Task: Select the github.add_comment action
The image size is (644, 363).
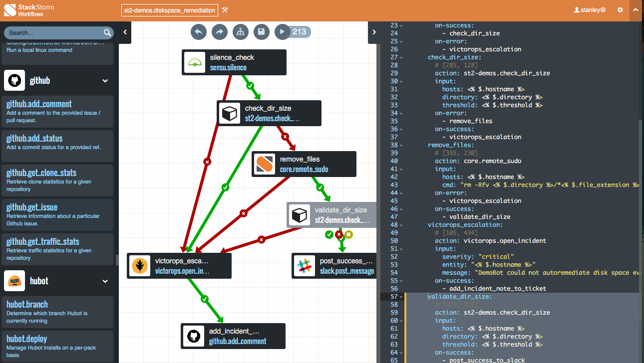Action: click(x=57, y=111)
